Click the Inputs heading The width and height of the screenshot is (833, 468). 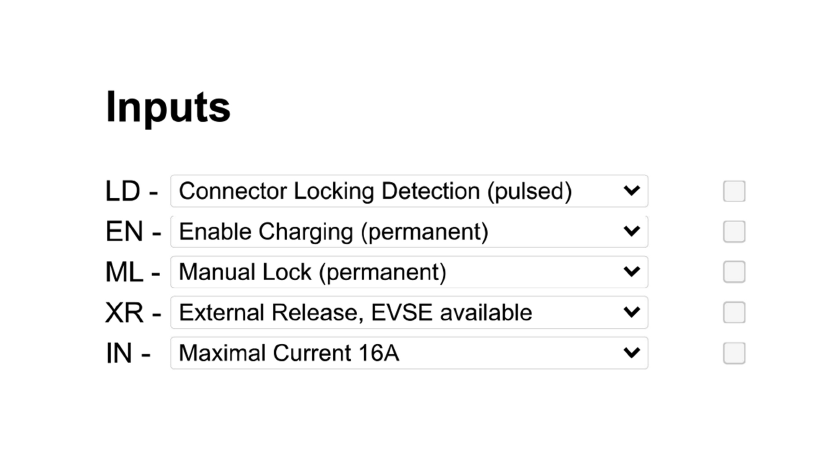168,108
